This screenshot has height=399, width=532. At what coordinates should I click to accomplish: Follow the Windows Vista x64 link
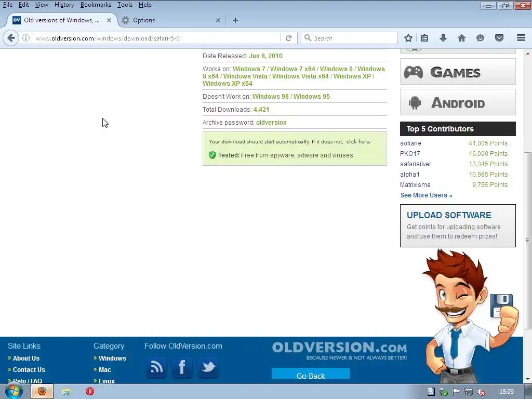coord(300,76)
